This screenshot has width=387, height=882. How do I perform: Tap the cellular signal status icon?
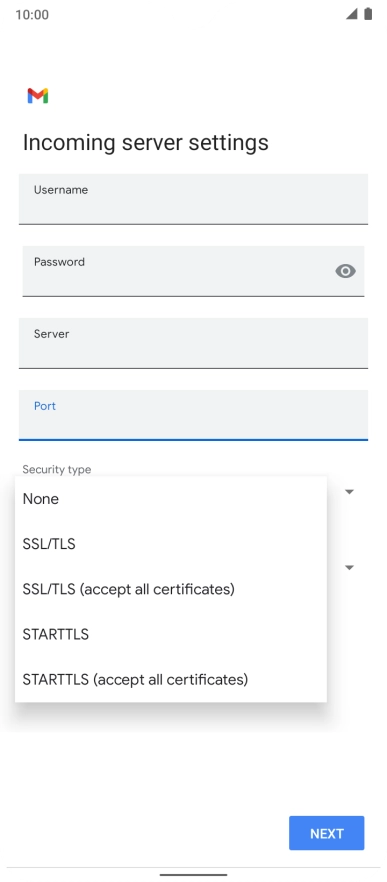(x=352, y=14)
